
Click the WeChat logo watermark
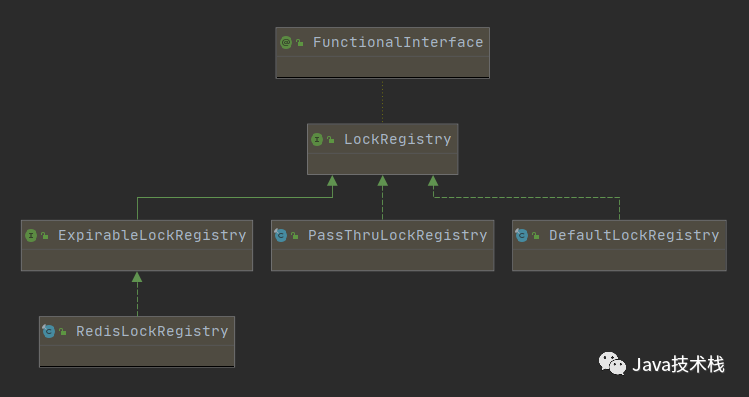pos(612,364)
